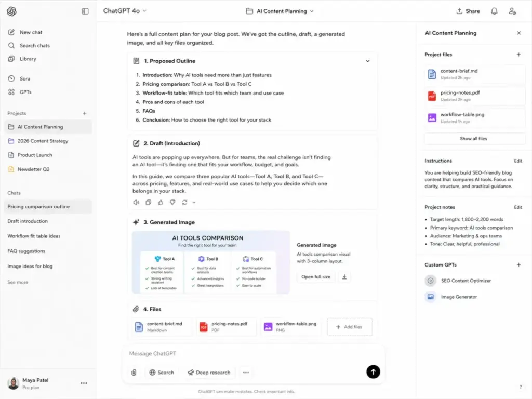Screen dimensions: 532x399
Task: Open notifications bell
Action: coord(495,11)
